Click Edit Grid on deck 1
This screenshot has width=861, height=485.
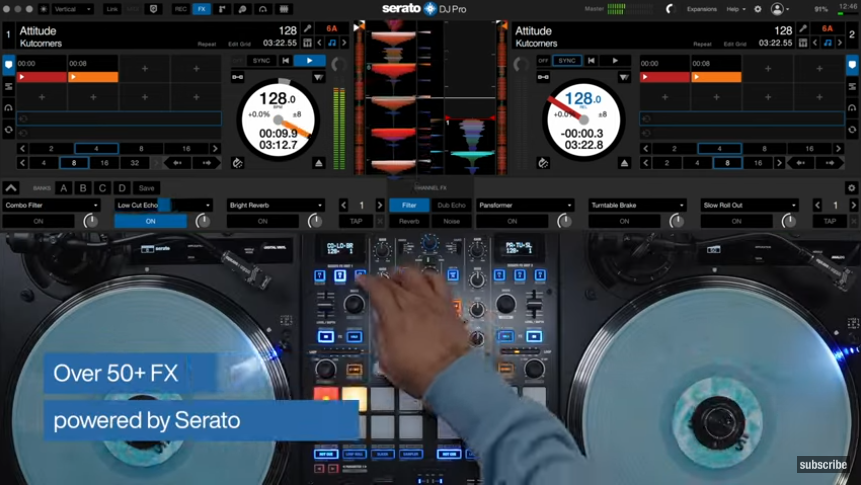pyautogui.click(x=239, y=44)
